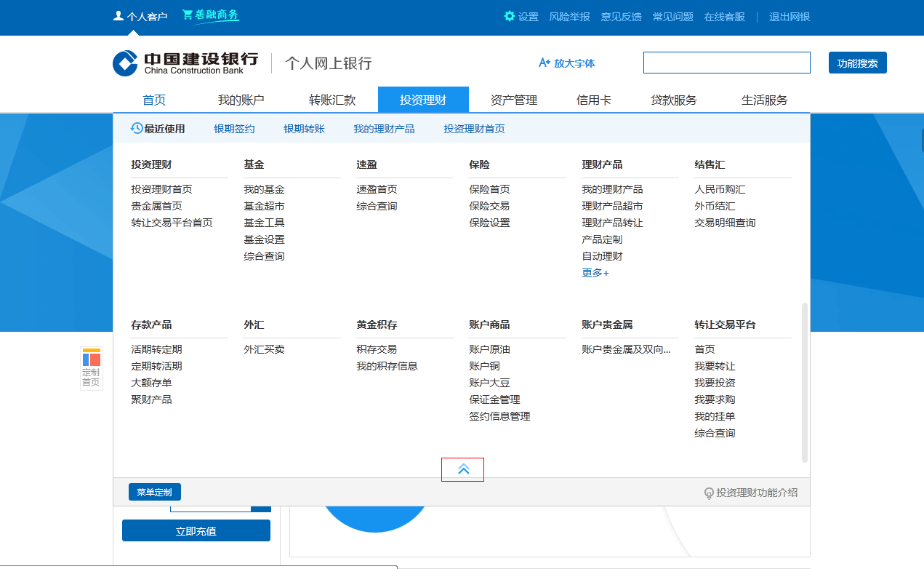Viewport: 924px width, 569px height.
Task: Open 大额存单 link
Action: click(151, 383)
